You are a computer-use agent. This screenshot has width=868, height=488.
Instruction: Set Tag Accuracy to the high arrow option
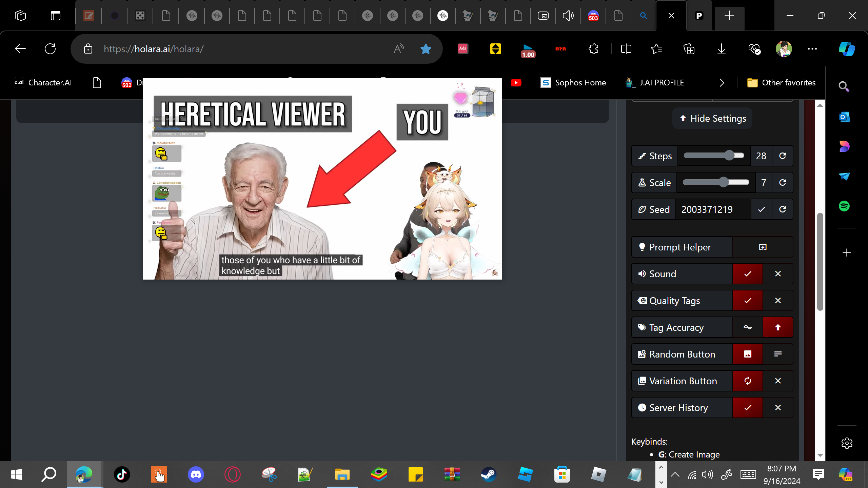click(x=778, y=327)
